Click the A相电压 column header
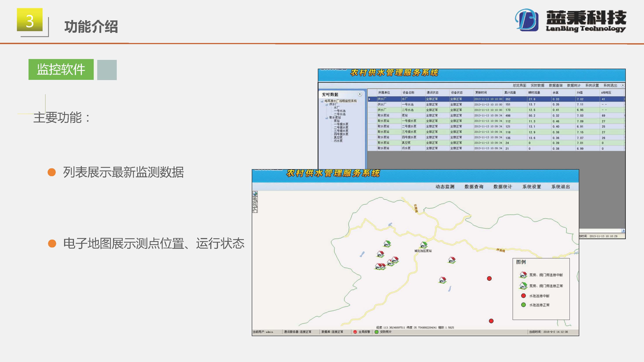Screen dimensions: 644x362 click(606, 93)
